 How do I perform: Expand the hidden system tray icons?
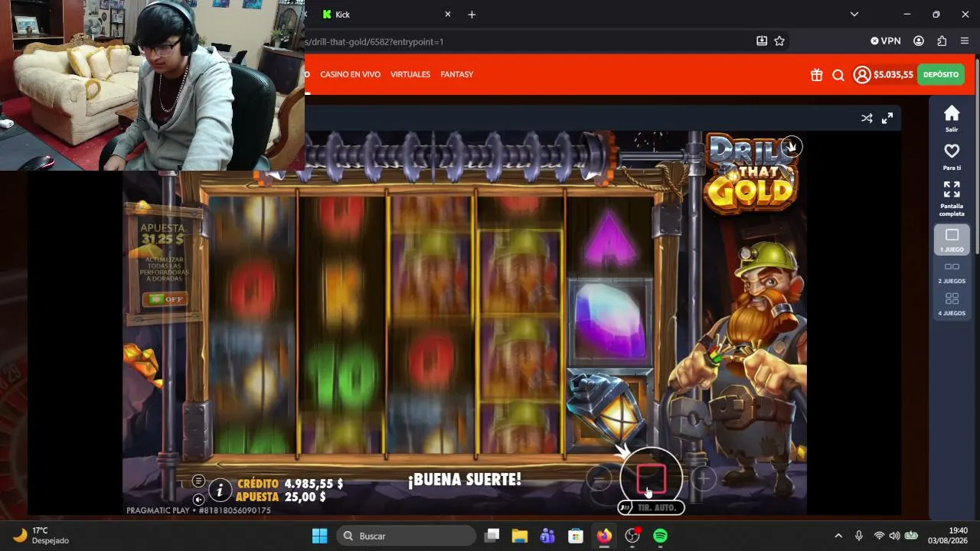pos(838,536)
